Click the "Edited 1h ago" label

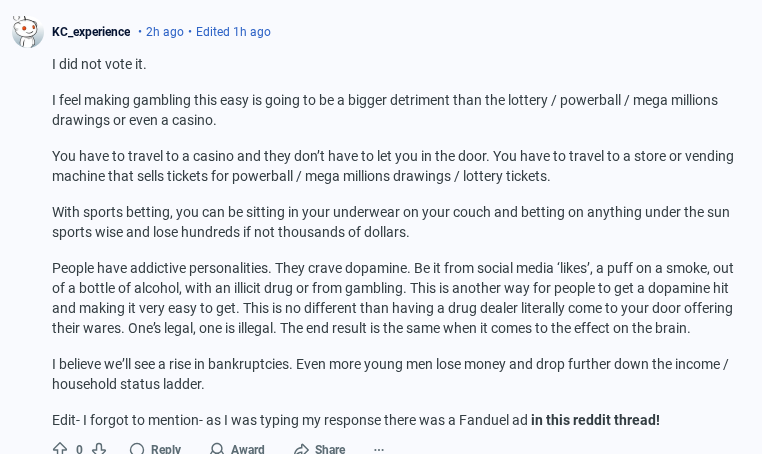click(x=233, y=32)
